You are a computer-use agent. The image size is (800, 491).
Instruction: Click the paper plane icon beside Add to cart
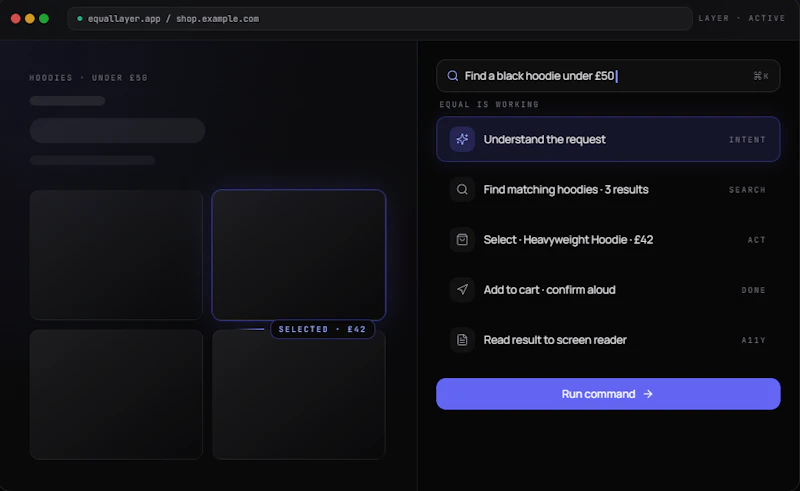tap(462, 289)
